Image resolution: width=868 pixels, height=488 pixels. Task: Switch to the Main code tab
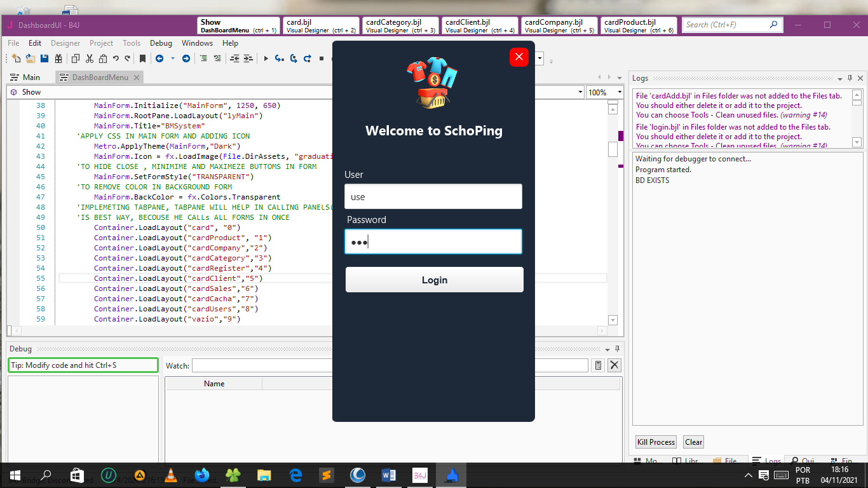(25, 78)
